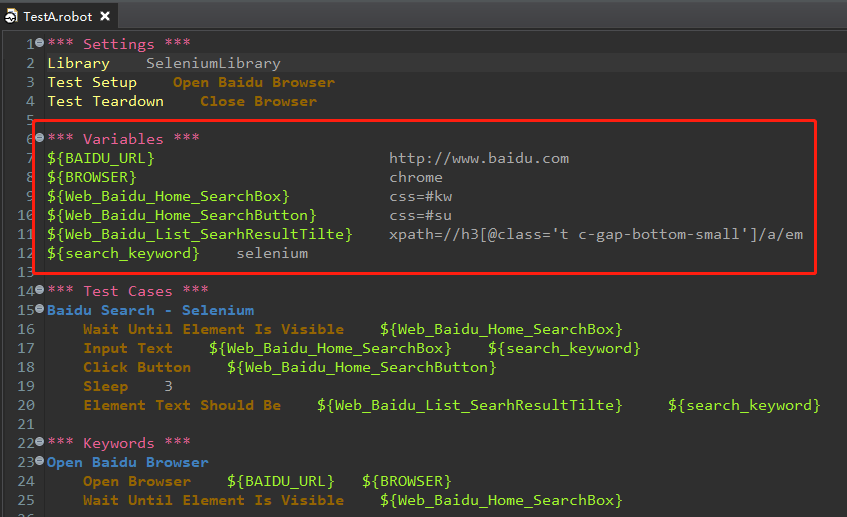Click Close Browser on line 4
Viewport: 847px width, 517px height.
point(258,101)
